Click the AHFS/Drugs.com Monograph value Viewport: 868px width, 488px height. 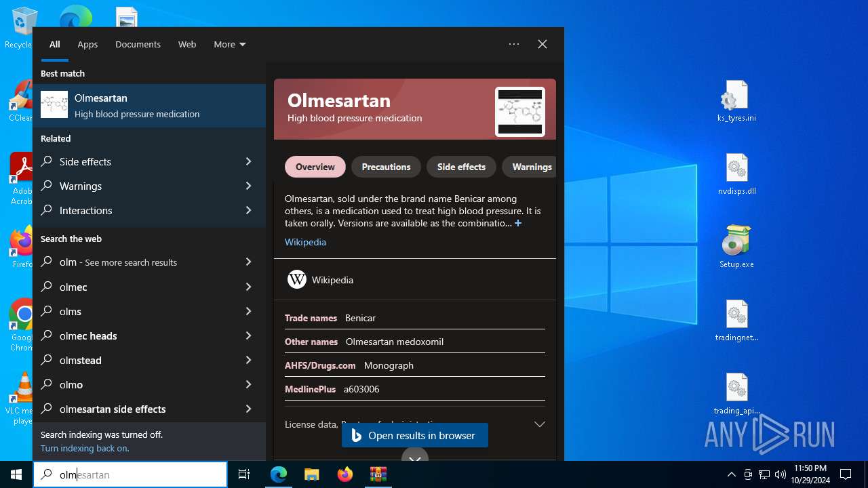point(389,365)
